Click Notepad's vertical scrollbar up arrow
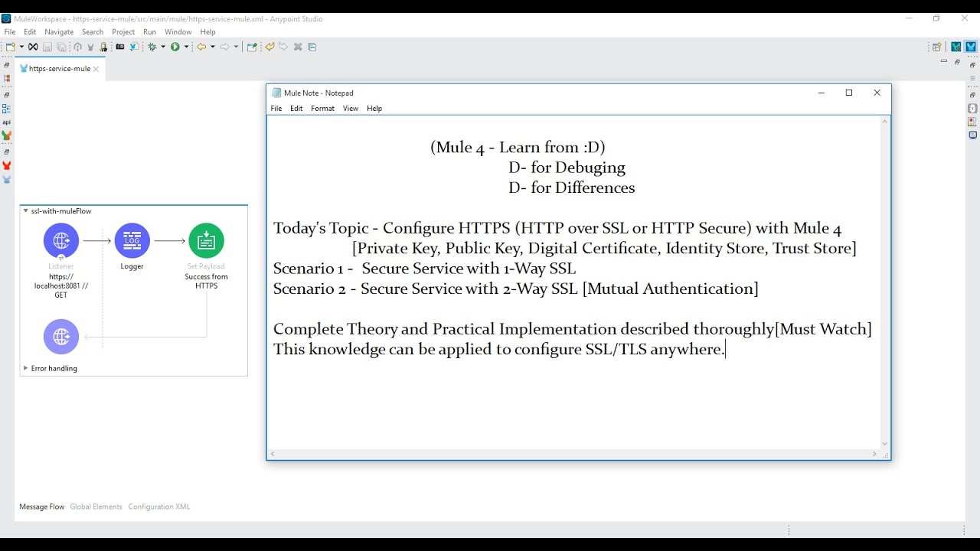This screenshot has height=551, width=980. tap(884, 122)
